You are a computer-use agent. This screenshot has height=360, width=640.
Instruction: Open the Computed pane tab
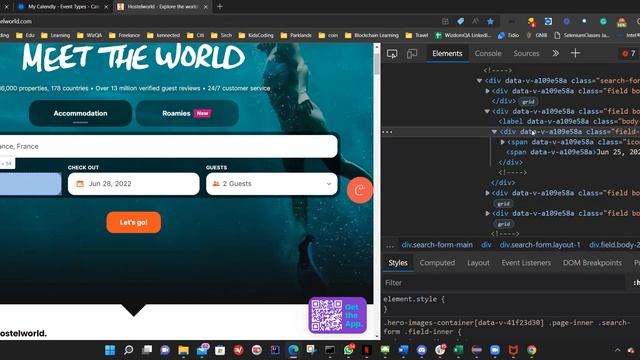[x=437, y=263]
